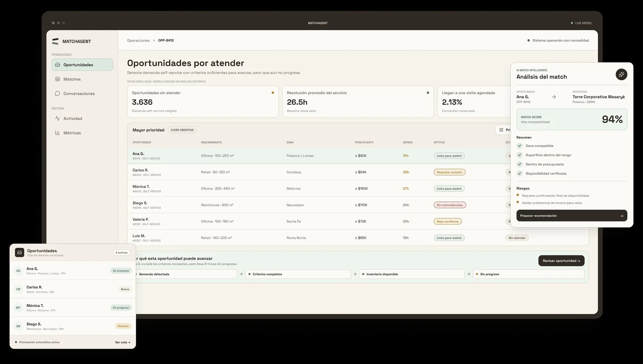Click the Criterios completos step
This screenshot has width=643, height=364.
(x=298, y=274)
